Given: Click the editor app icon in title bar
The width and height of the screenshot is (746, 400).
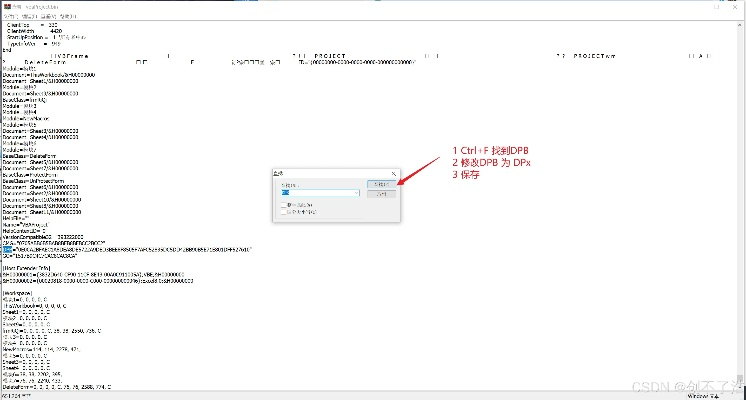Looking at the screenshot, I should [7, 7].
